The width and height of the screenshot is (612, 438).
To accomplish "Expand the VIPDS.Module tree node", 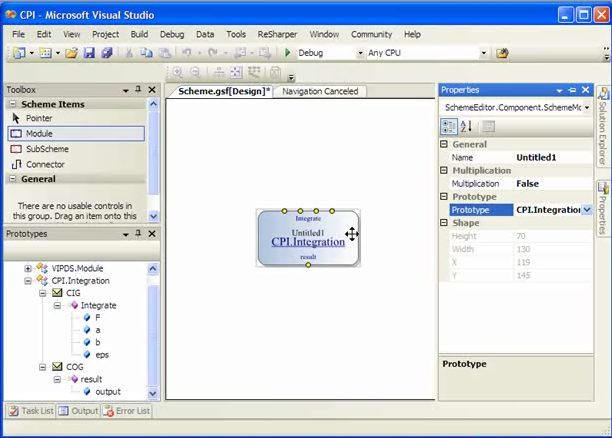I will 28,268.
